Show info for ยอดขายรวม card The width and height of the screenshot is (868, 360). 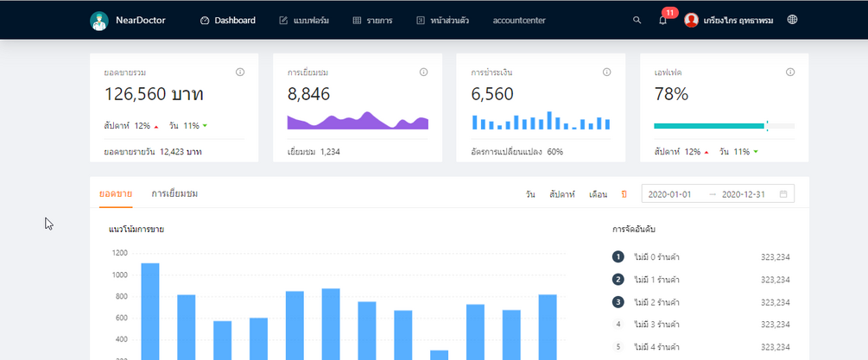click(240, 72)
